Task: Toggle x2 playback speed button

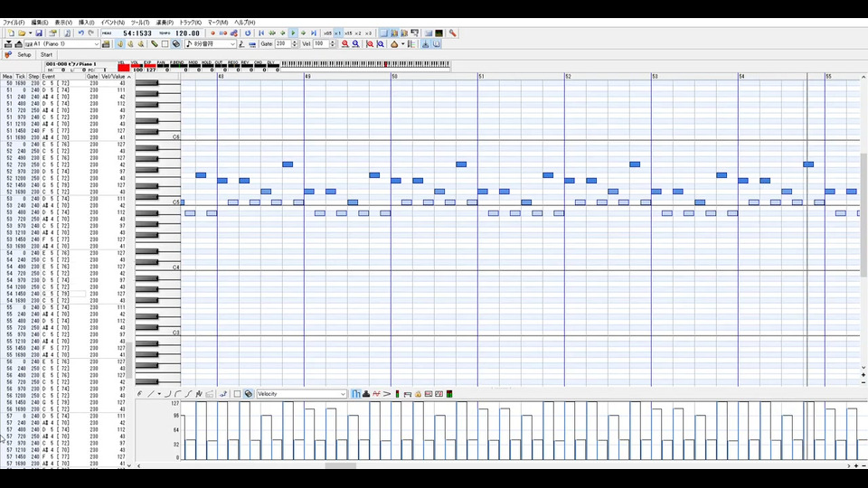Action: 358,33
